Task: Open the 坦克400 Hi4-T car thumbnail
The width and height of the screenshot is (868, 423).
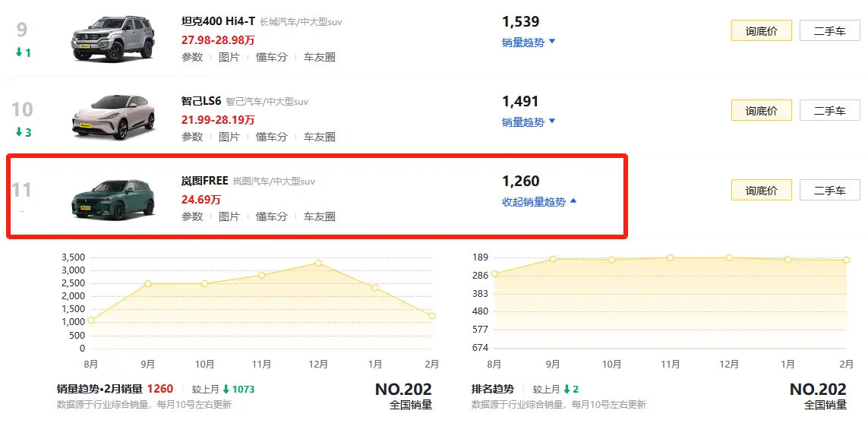Action: pyautogui.click(x=113, y=38)
